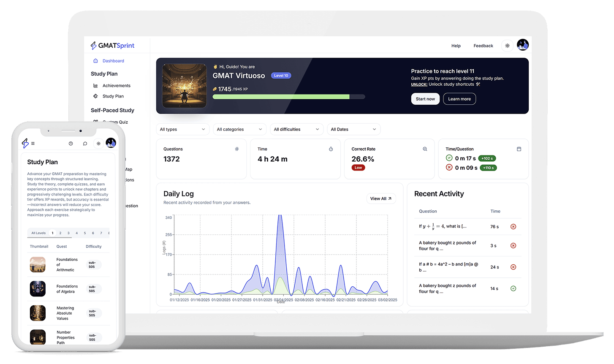
Task: Select level 4 tab on phone
Action: coord(76,233)
